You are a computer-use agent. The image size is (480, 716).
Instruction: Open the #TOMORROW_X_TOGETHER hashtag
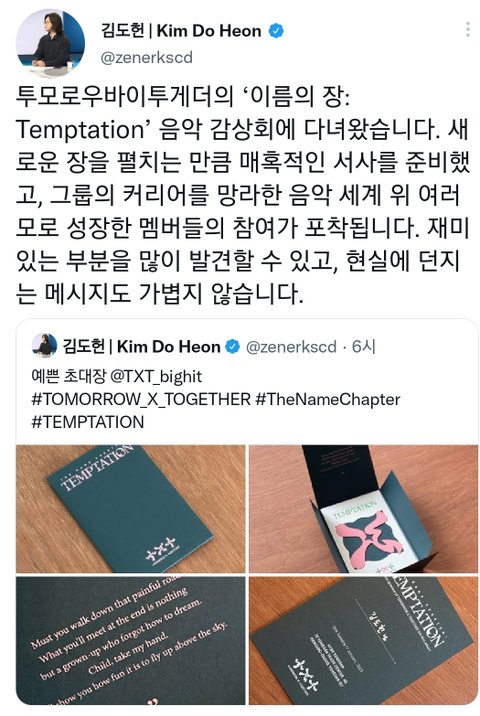pos(141,399)
